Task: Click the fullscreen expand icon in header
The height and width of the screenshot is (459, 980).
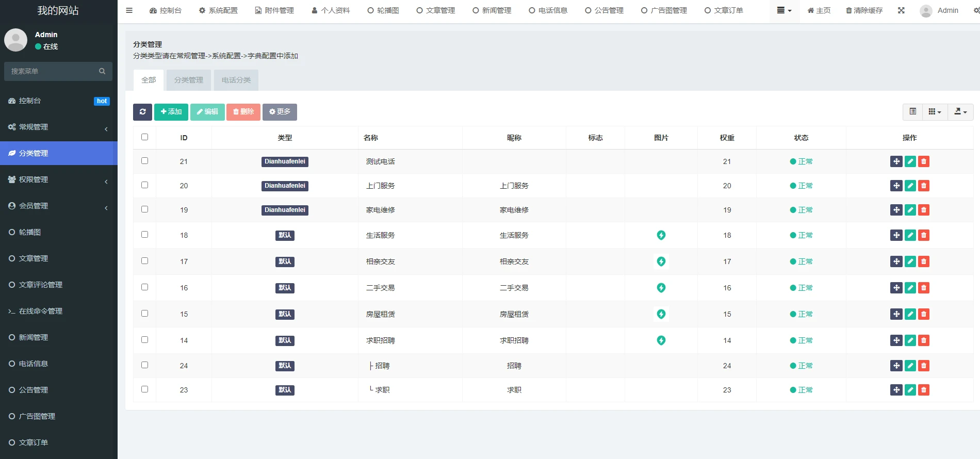Action: 901,10
